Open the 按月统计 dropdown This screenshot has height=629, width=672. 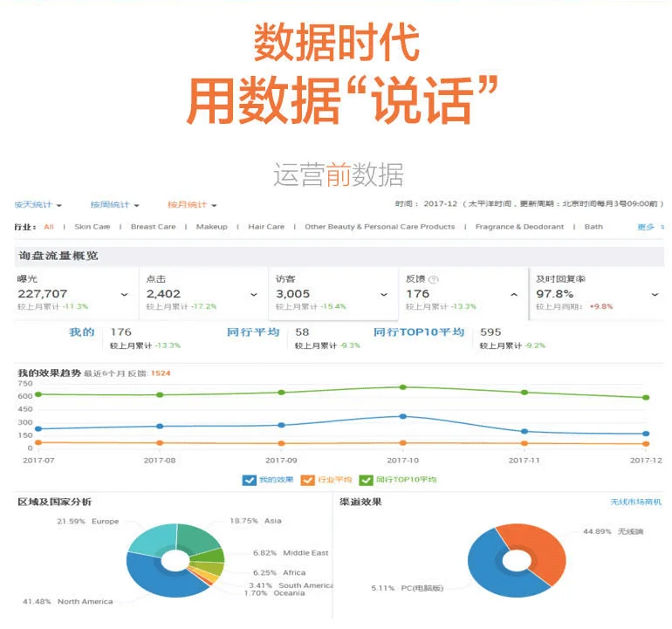192,205
